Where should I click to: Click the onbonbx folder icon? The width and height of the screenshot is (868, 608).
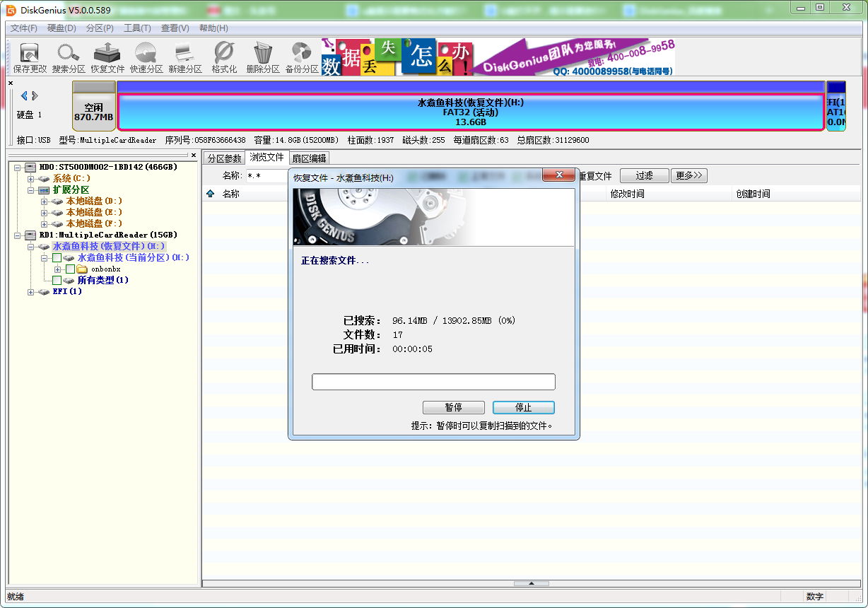[x=82, y=269]
